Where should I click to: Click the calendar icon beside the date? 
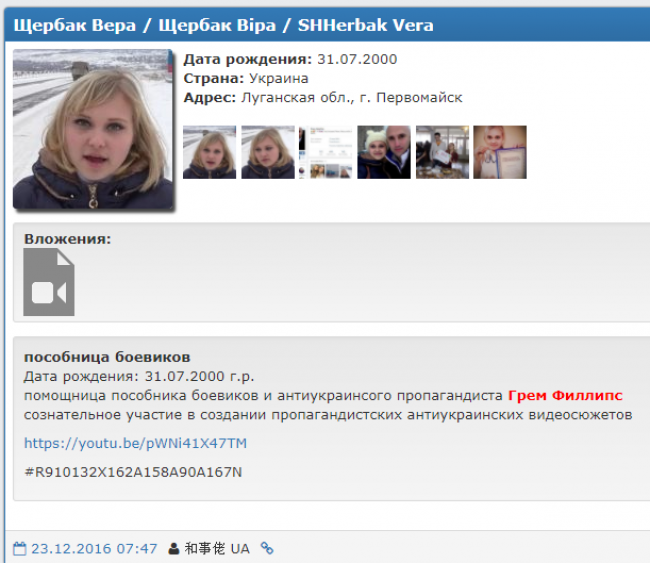[x=20, y=548]
